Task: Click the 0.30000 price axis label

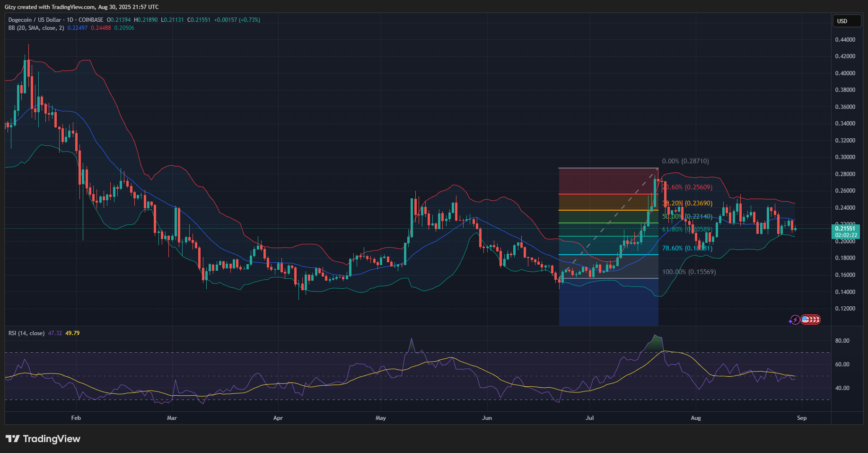Action: (x=845, y=157)
